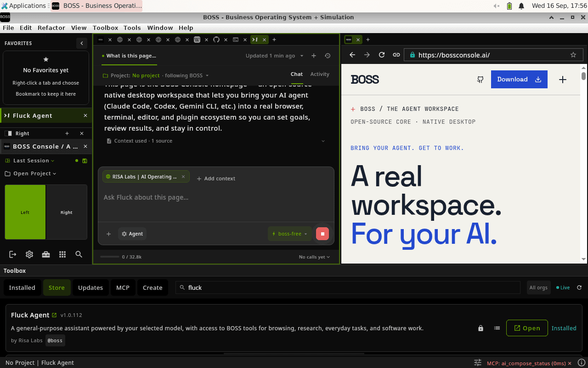Click the lock icon on Fluck Agent card

(481, 328)
